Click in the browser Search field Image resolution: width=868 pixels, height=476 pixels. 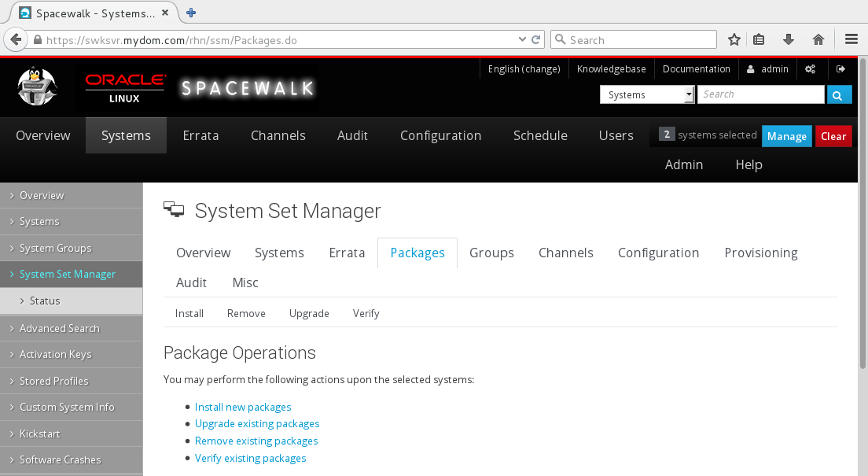[633, 40]
